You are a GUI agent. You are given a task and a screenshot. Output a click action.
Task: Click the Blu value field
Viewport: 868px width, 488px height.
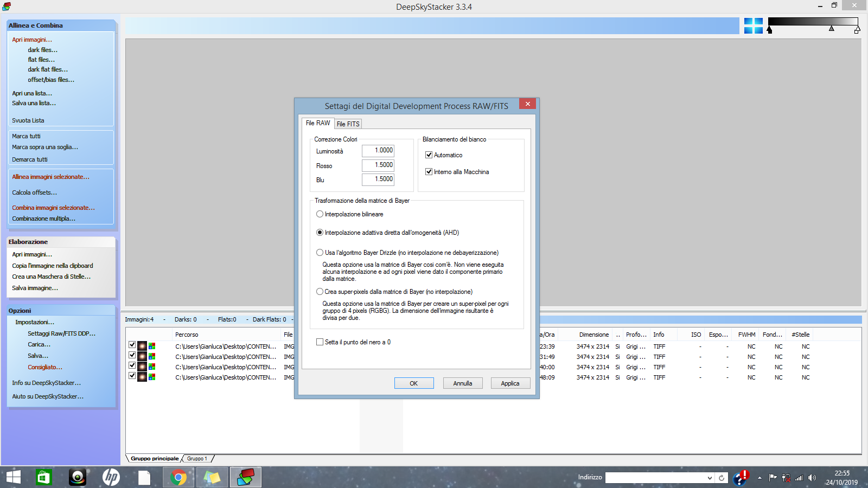[x=378, y=179]
